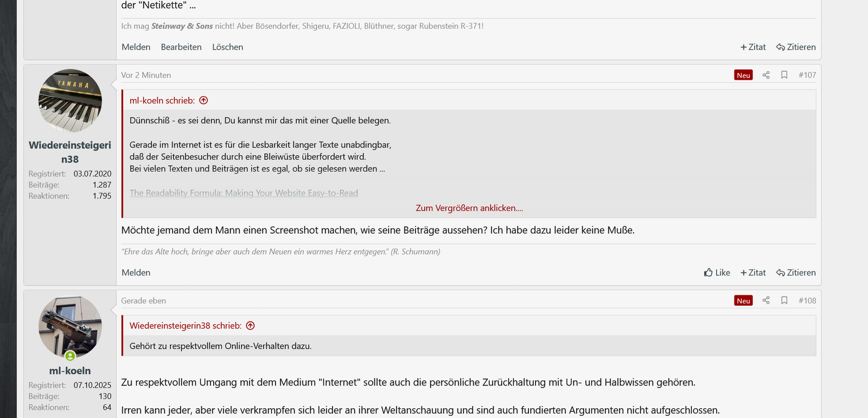Expand quote via 'Zum Vergrößern anklicken'
868x418 pixels.
(469, 208)
